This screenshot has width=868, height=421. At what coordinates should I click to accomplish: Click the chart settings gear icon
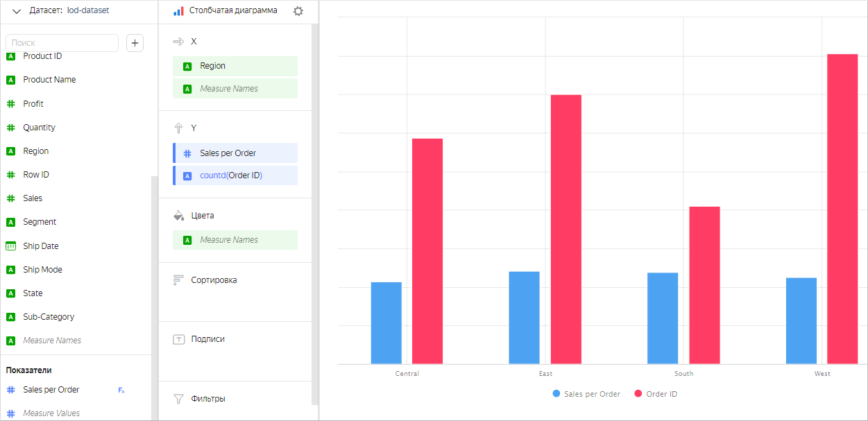coord(298,11)
